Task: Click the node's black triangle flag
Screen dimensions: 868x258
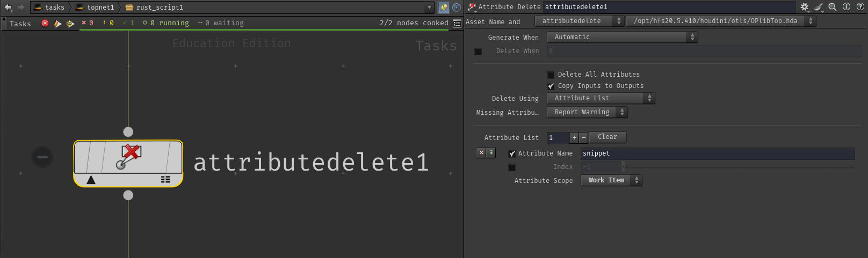Action: [x=91, y=180]
